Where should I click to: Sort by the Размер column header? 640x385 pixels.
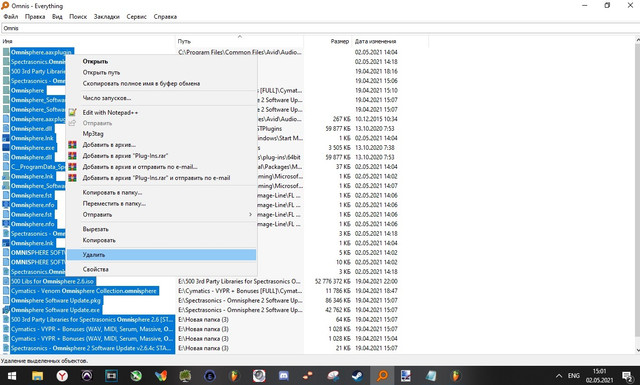point(328,41)
